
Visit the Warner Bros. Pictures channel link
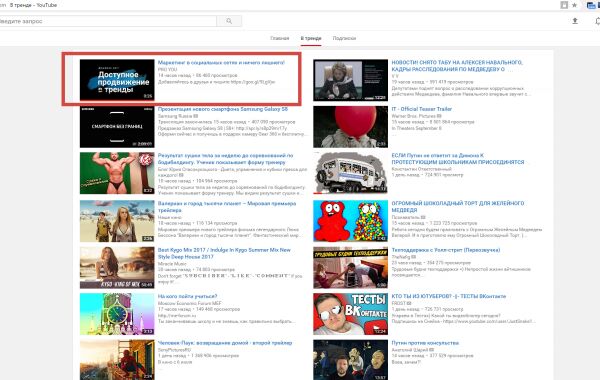click(414, 116)
